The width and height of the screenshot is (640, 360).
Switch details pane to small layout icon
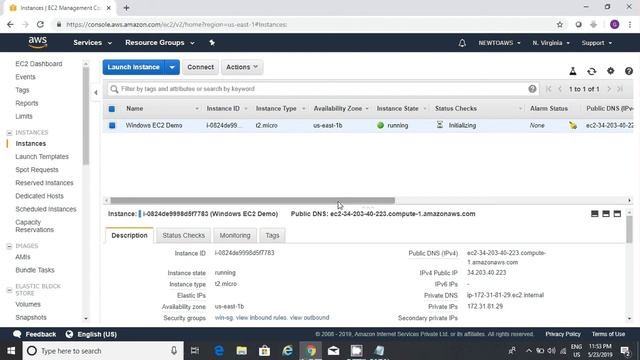point(595,214)
